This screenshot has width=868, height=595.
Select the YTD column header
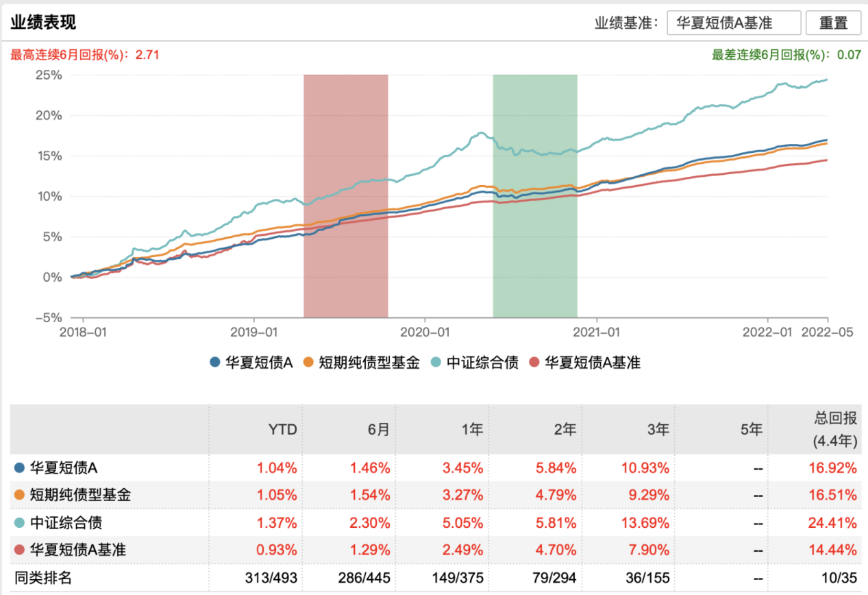point(282,430)
